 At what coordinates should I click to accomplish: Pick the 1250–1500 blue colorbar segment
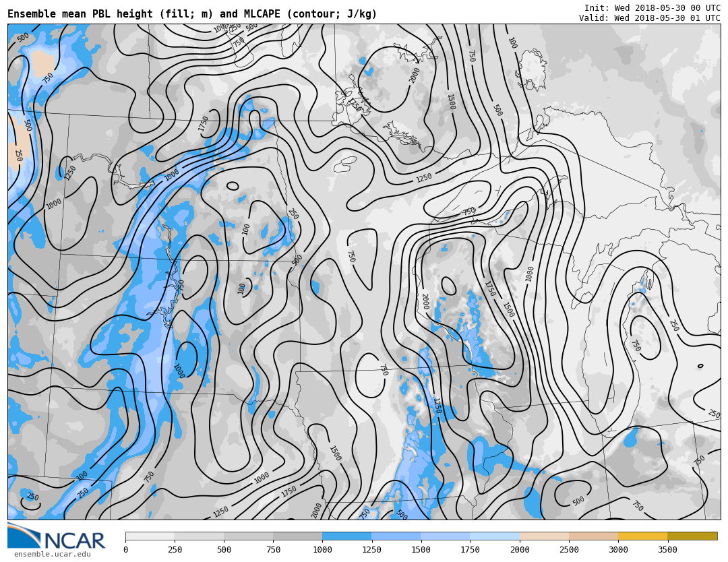coord(396,536)
